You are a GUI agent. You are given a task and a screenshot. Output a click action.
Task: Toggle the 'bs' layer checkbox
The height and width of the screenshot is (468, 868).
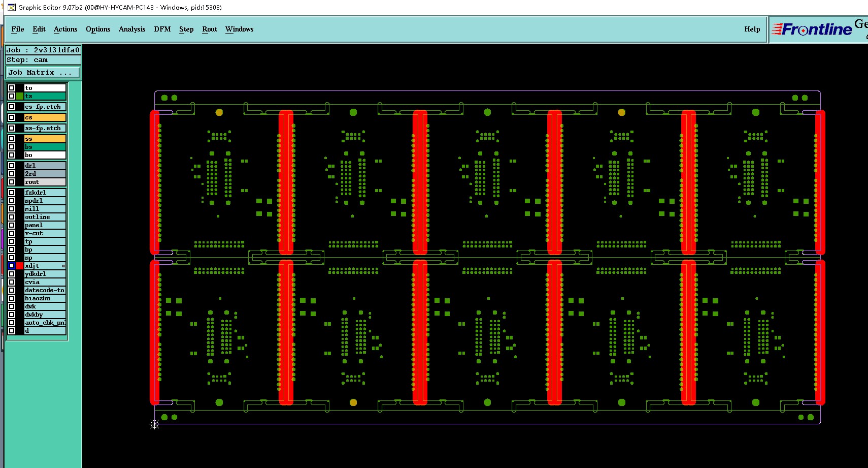click(x=12, y=147)
